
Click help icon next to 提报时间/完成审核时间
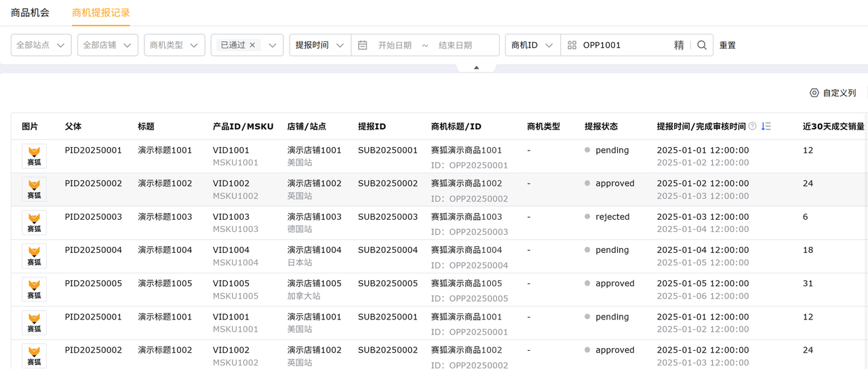[x=752, y=126]
